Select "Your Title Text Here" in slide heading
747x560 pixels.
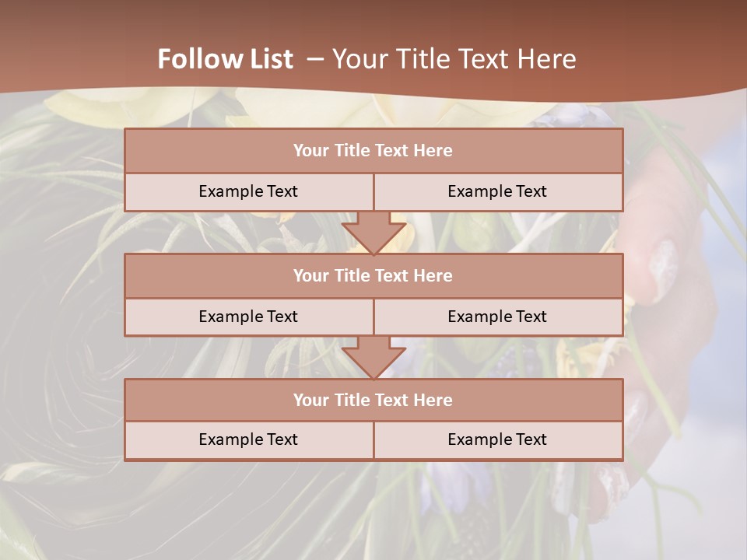(454, 59)
